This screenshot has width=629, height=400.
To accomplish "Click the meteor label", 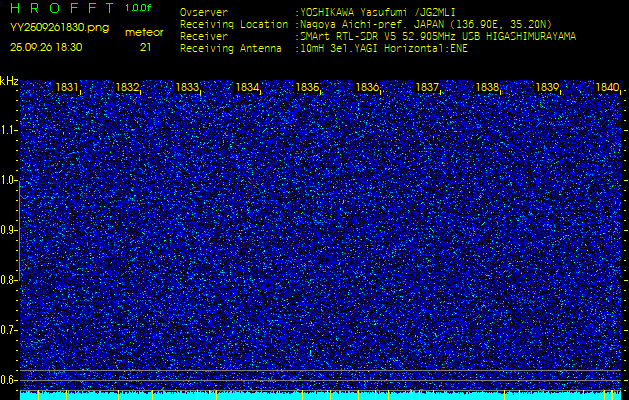I will (x=144, y=32).
